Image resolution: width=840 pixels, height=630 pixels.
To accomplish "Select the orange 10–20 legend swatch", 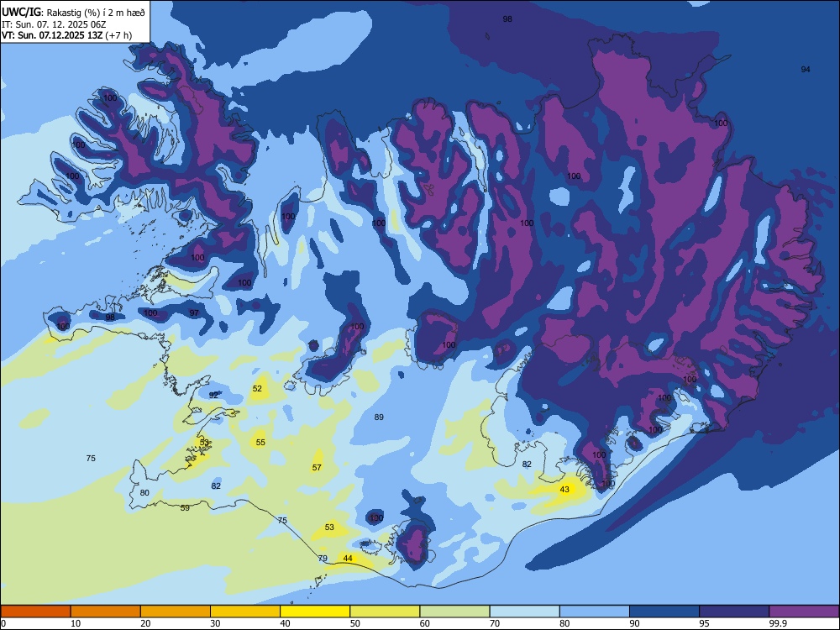I will click(106, 612).
